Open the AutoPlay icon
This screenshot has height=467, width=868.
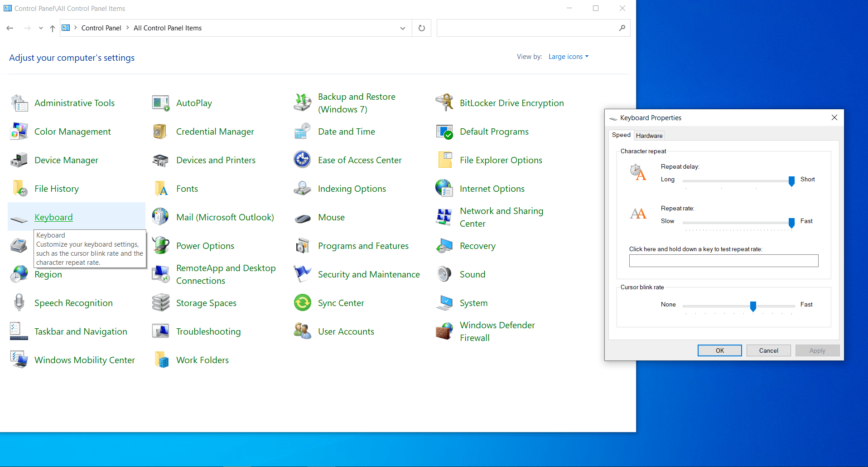coord(161,103)
